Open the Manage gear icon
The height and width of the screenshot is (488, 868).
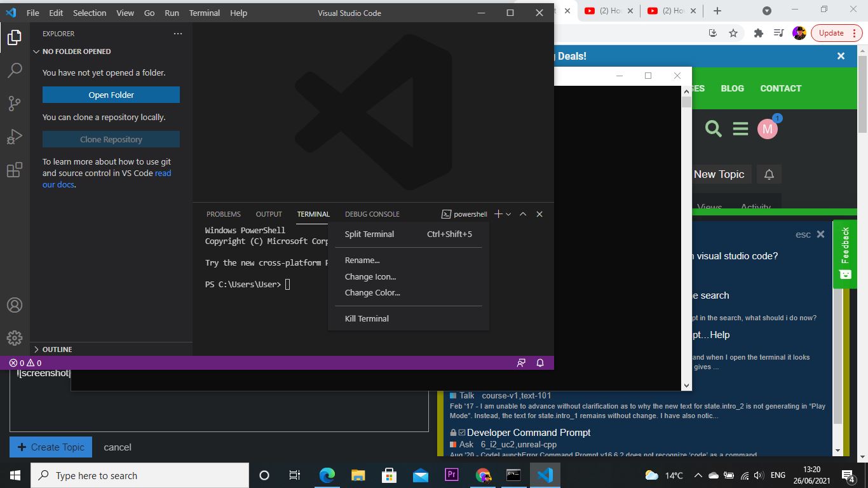[x=15, y=338]
